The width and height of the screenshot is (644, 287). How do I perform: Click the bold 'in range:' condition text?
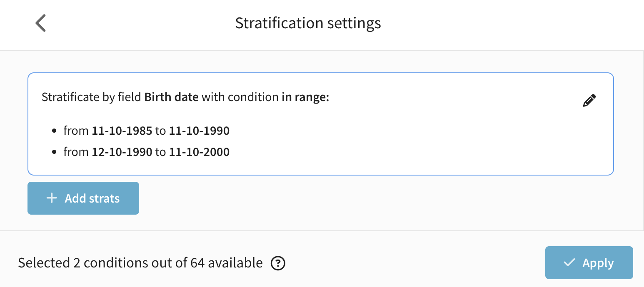tap(305, 98)
